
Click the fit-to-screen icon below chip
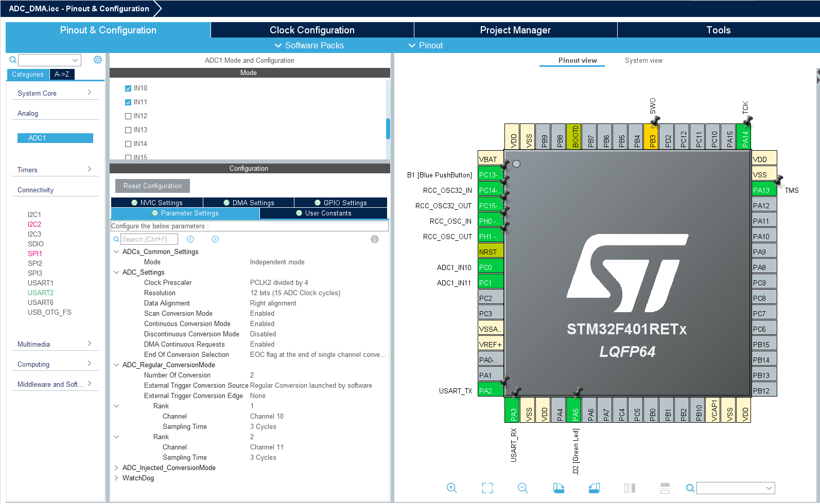click(x=487, y=488)
